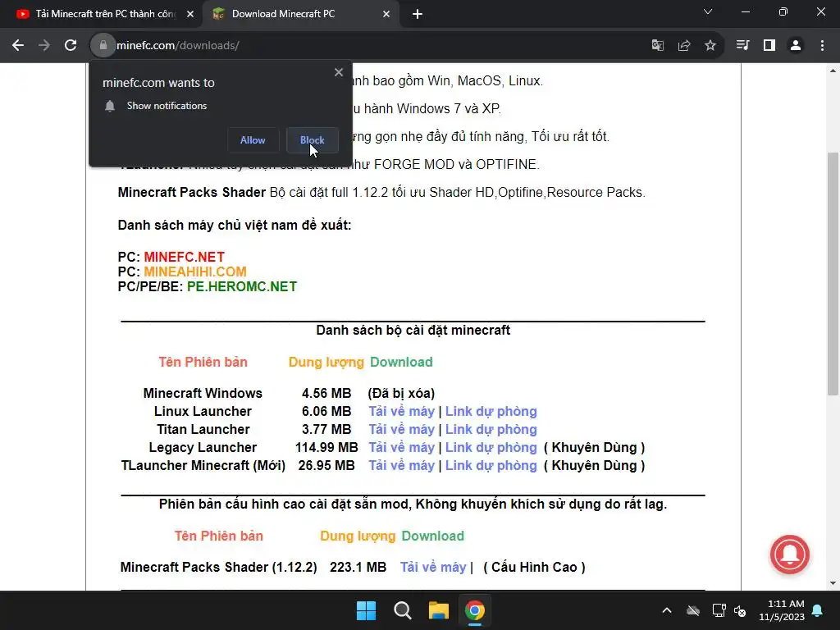
Task: Open the Chrome profile icon
Action: point(796,46)
